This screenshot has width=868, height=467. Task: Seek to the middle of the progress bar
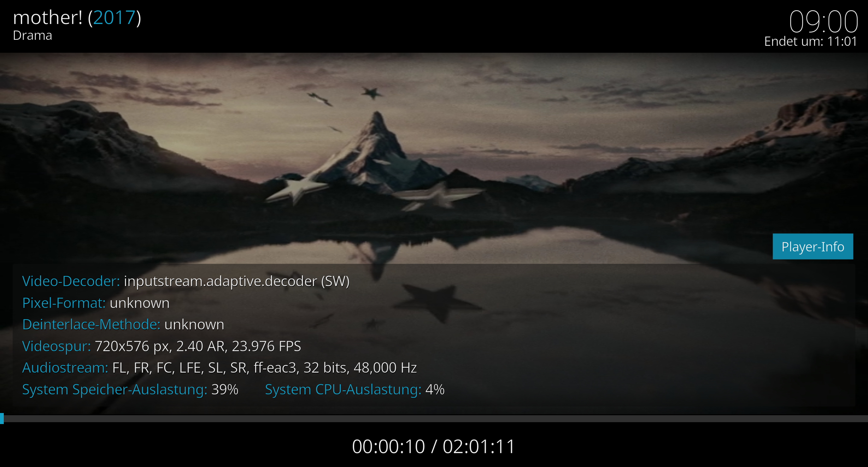pyautogui.click(x=434, y=418)
